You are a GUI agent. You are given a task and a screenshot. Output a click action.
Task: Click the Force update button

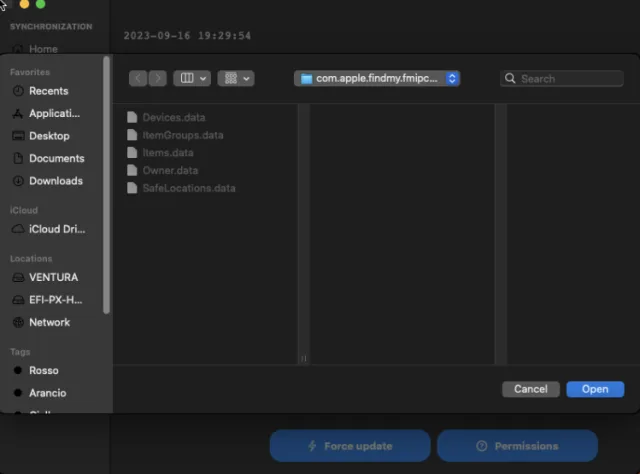coord(350,446)
